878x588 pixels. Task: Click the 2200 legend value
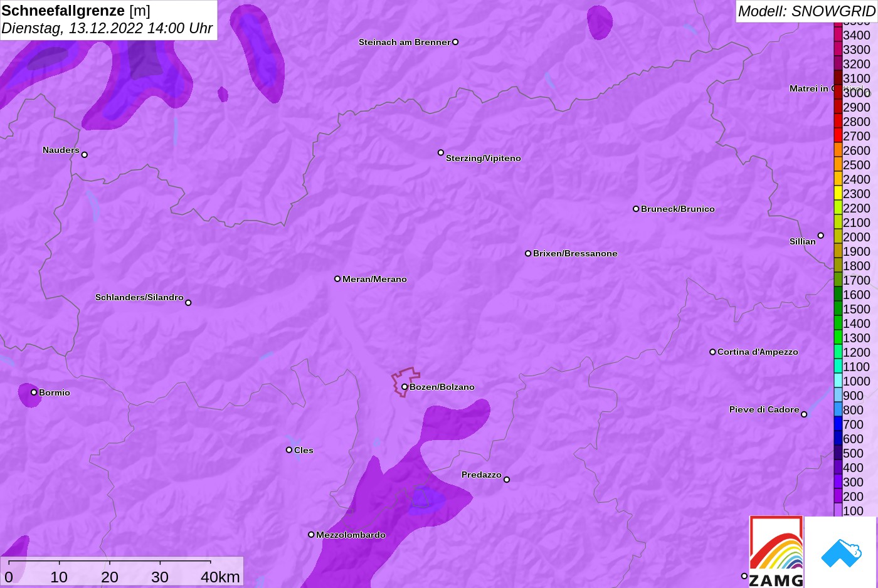point(857,208)
